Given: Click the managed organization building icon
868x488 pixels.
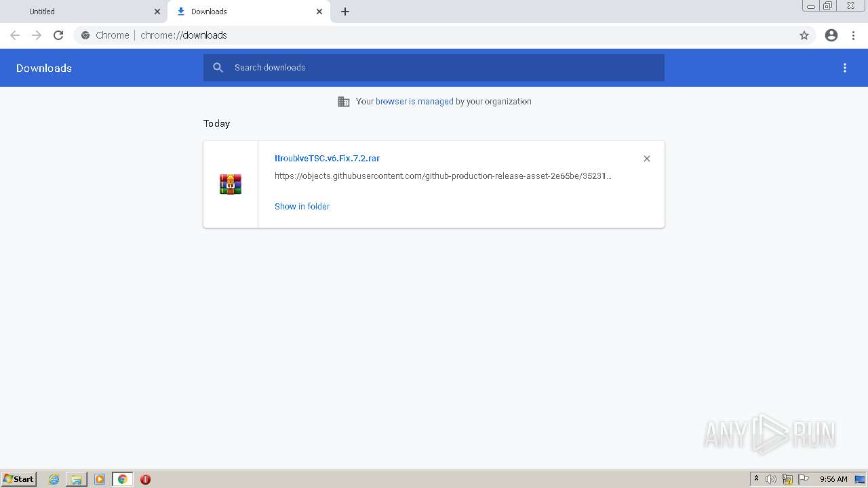Looking at the screenshot, I should point(344,102).
